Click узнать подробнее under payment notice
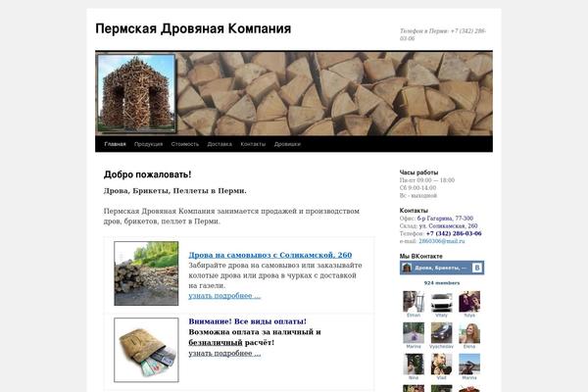The height and width of the screenshot is (392, 588). 224,354
